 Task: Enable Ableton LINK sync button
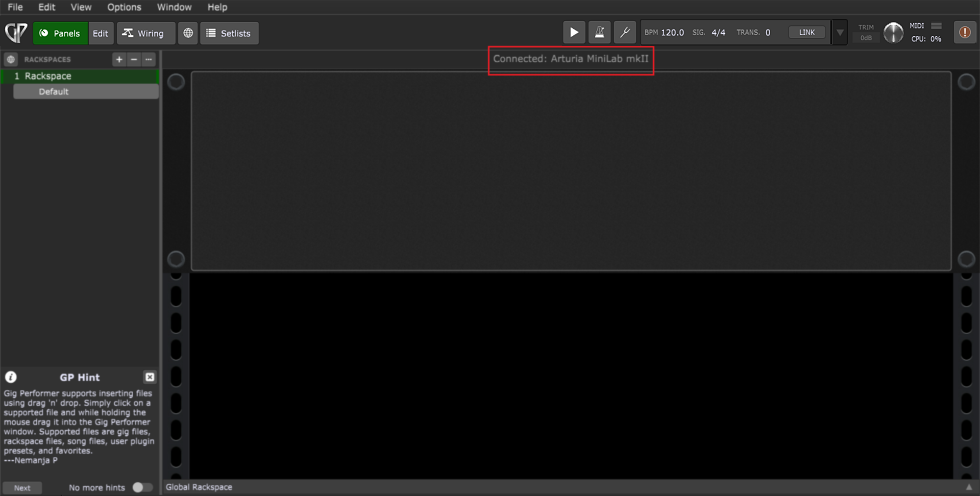tap(806, 32)
